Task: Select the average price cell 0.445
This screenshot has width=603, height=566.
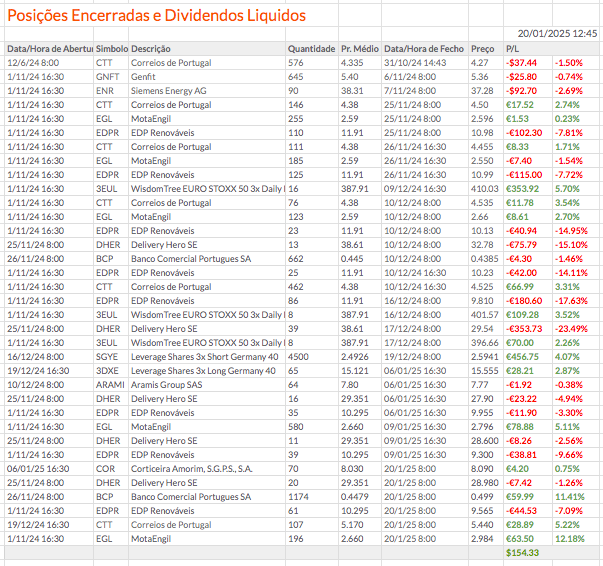Action: [x=352, y=259]
